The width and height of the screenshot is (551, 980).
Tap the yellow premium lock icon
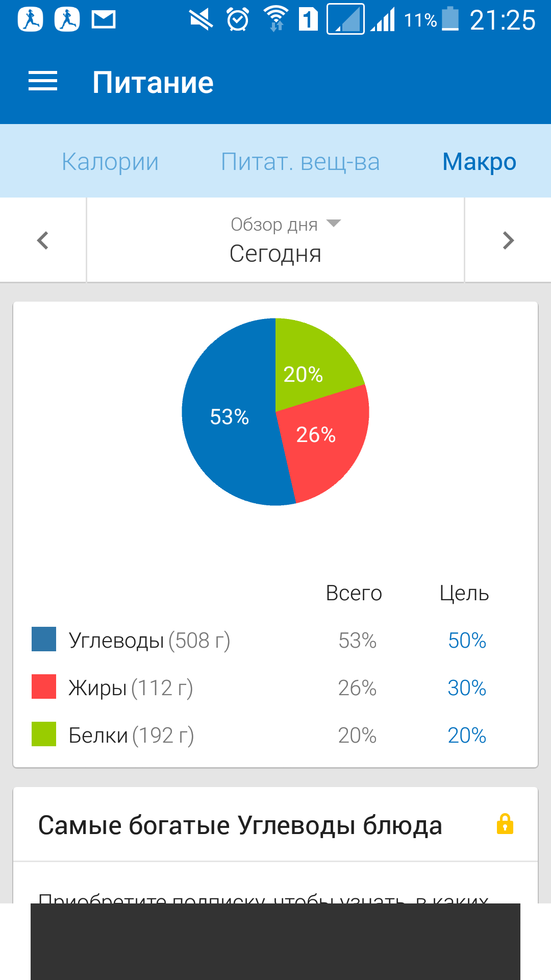coord(505,824)
